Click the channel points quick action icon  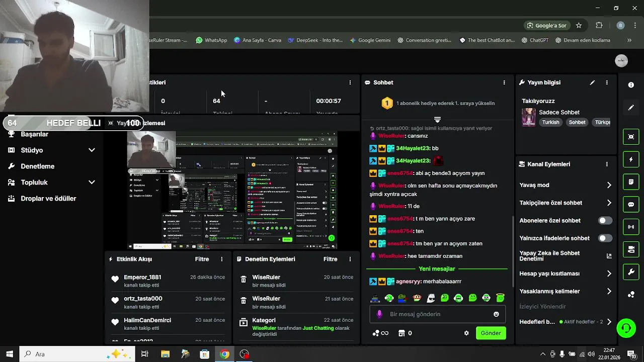631,295
